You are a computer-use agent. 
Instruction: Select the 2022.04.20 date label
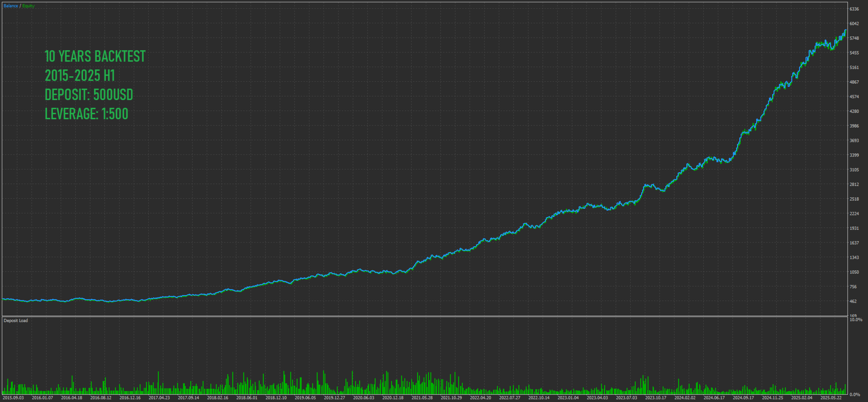(x=481, y=398)
